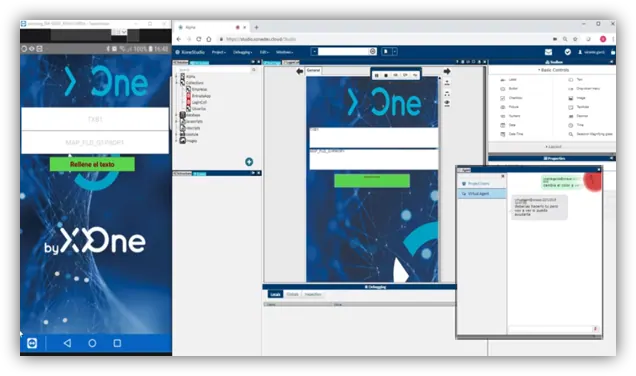Select the Numeric control in Toolbox
636x376 pixels.
click(510, 116)
